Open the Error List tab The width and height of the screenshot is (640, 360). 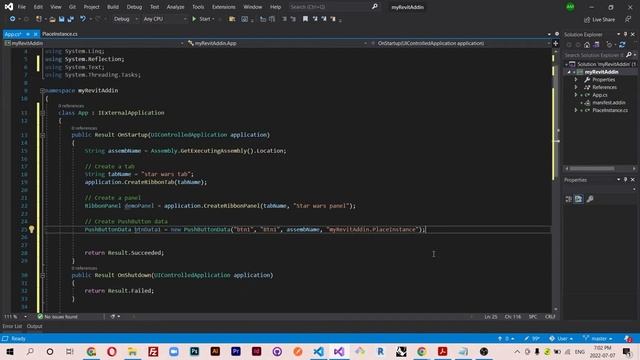pos(12,326)
